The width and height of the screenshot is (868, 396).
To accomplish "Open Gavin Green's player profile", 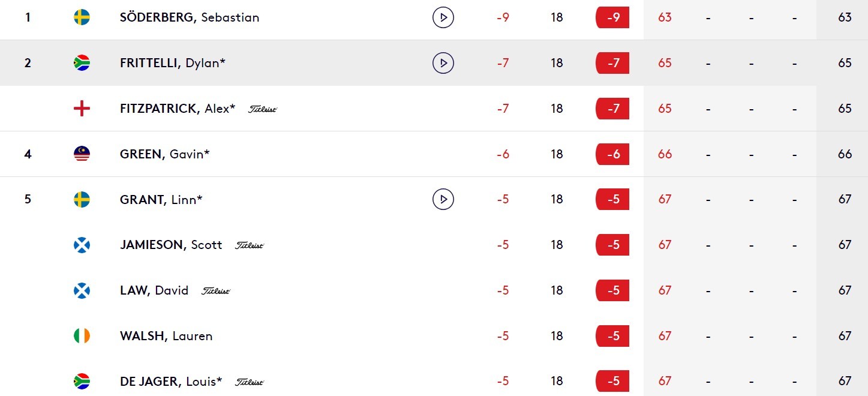I will pyautogui.click(x=165, y=154).
